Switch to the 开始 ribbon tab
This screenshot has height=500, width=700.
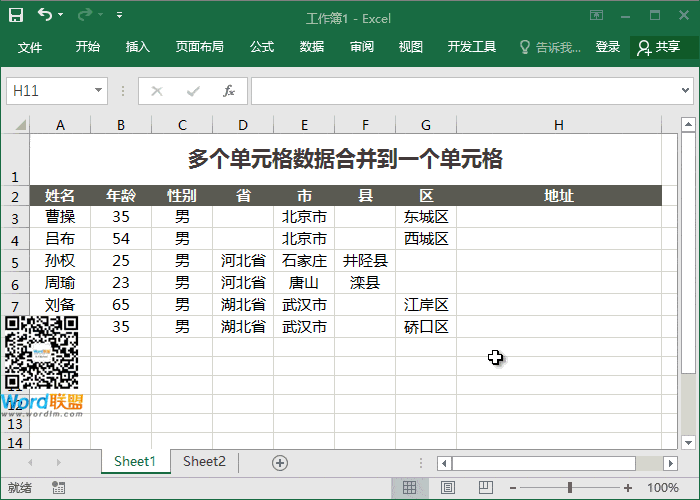coord(88,46)
